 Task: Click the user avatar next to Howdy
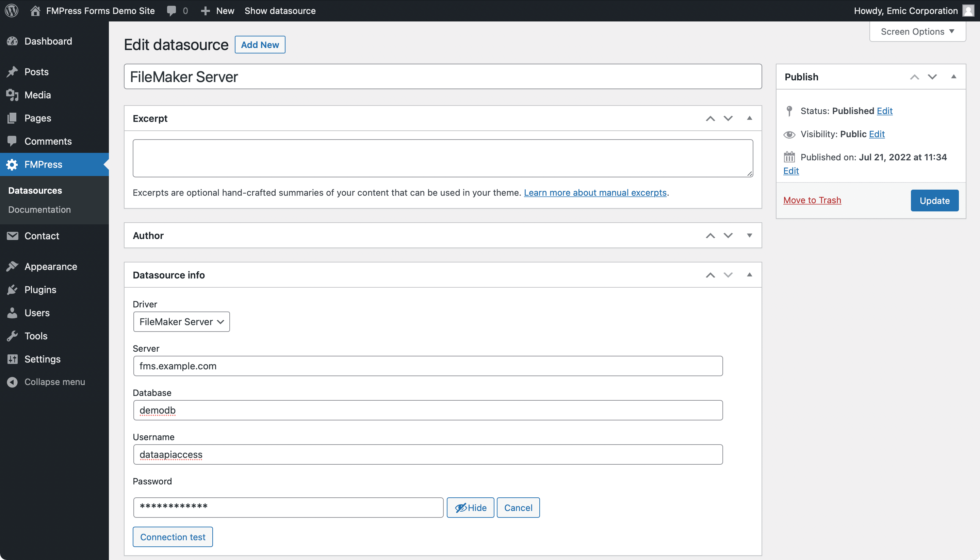pos(968,11)
